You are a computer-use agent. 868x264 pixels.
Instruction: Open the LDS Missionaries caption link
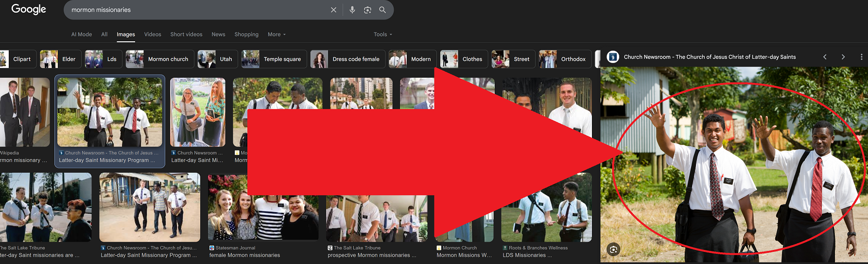pyautogui.click(x=527, y=255)
